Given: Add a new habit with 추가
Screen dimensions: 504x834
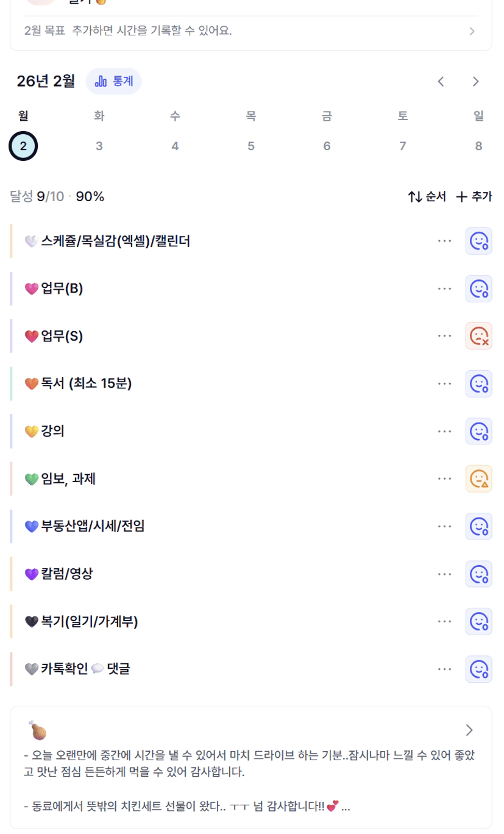Looking at the screenshot, I should coord(474,196).
